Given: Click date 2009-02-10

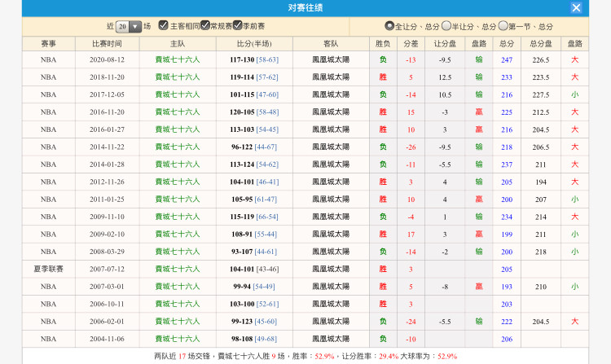Looking at the screenshot, I should [108, 234].
